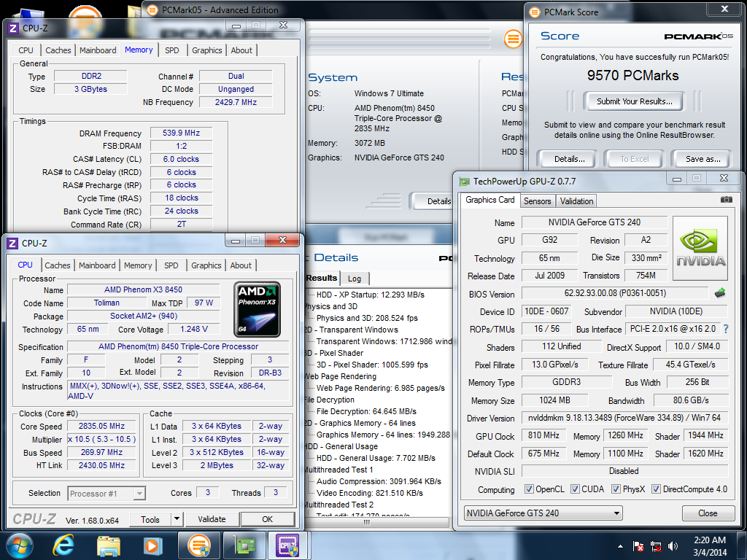Viewport: 747px width, 560px height.
Task: Show hidden tray icons arrow
Action: click(x=620, y=546)
